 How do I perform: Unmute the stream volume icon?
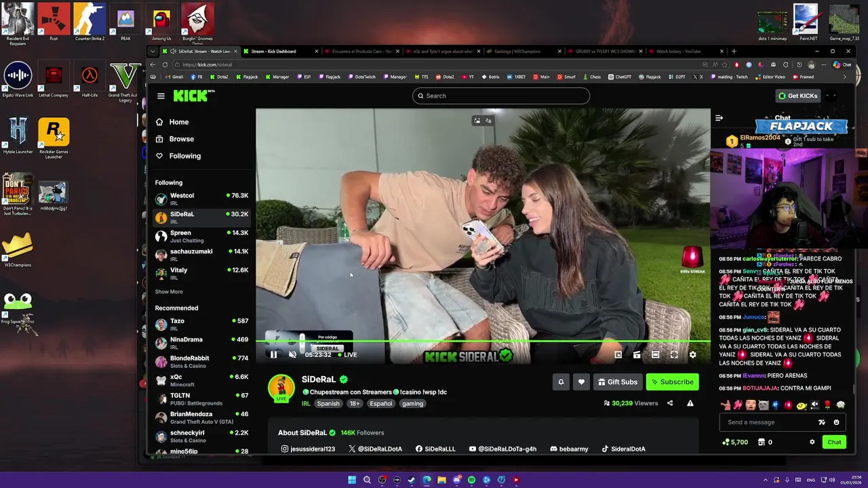(x=292, y=354)
